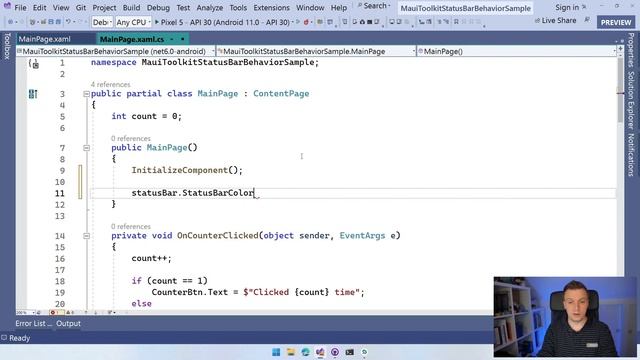Open the project navigation dropdown (net6.0-android)

click(x=116, y=51)
